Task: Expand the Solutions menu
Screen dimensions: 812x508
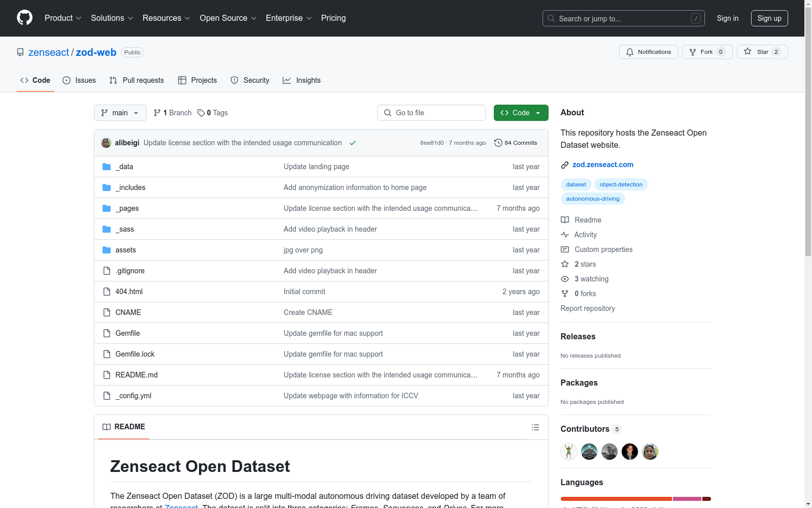Action: tap(112, 18)
